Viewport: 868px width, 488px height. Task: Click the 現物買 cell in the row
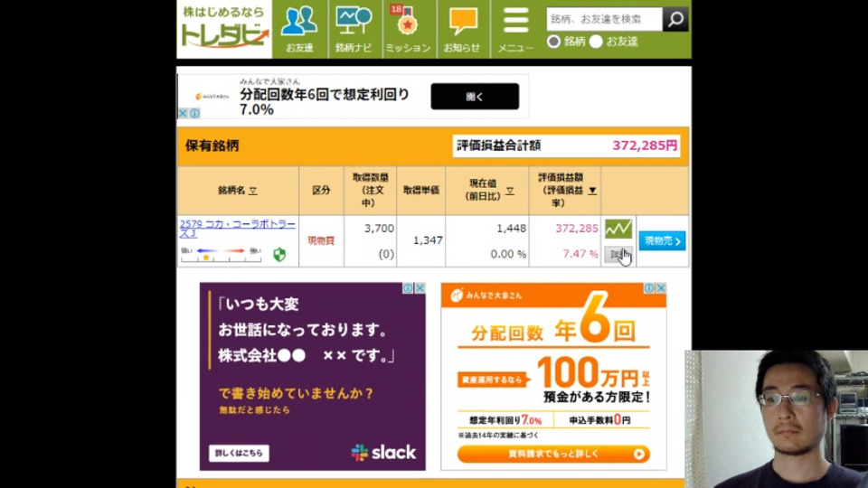click(x=321, y=240)
